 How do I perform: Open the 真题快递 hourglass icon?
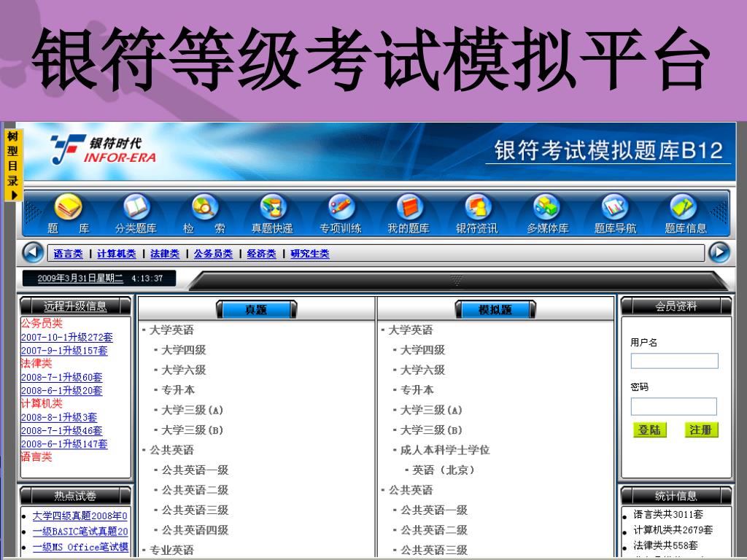click(273, 207)
